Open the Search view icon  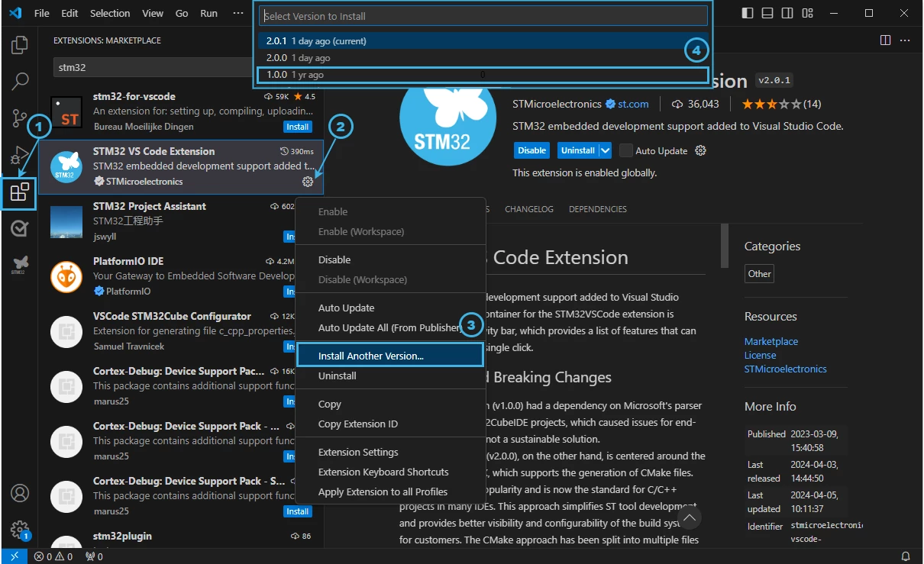[20, 81]
